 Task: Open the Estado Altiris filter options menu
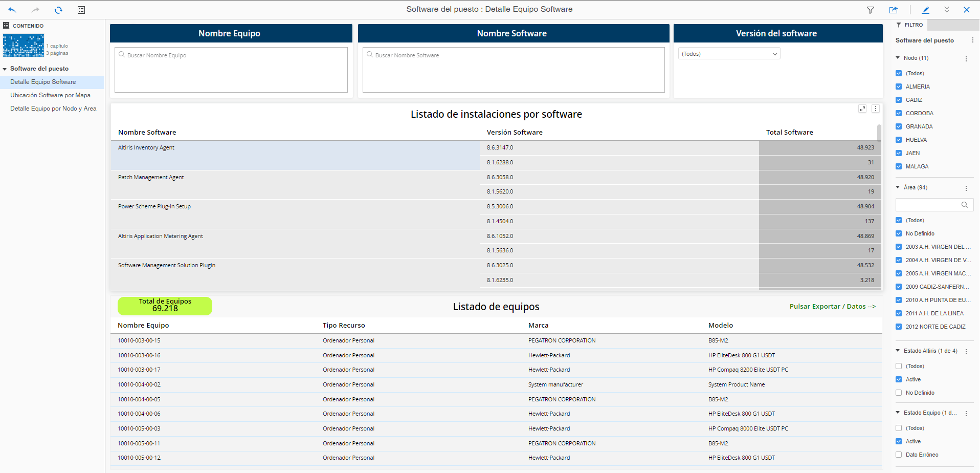point(966,351)
